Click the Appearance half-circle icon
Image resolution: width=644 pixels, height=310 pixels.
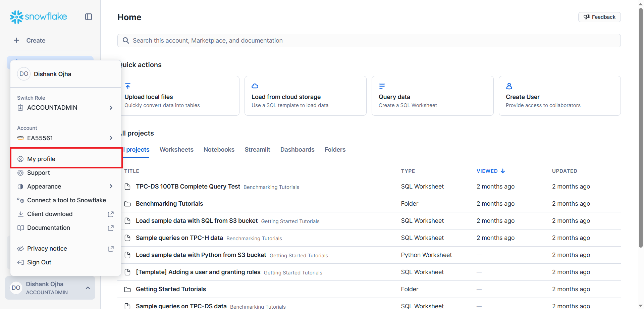(20, 187)
